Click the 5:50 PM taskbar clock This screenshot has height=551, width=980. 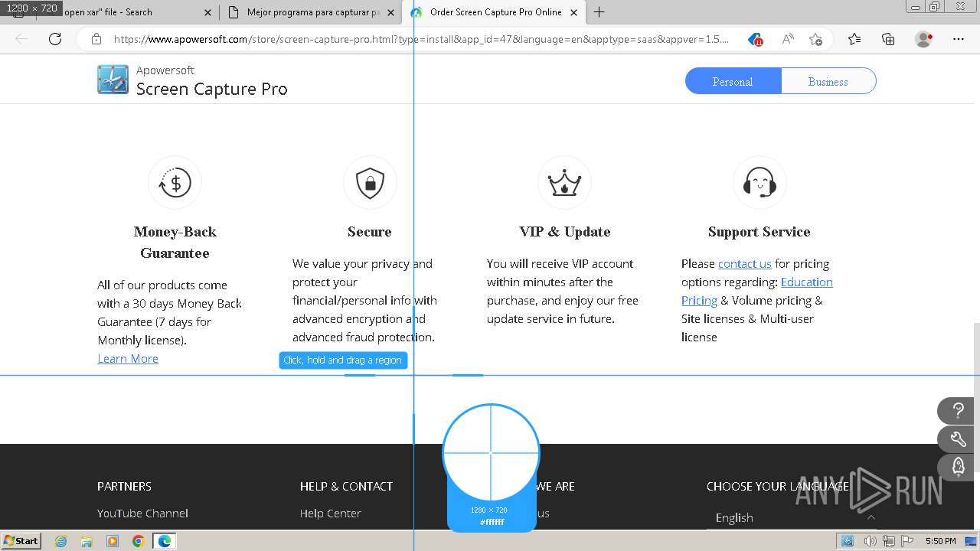click(x=940, y=541)
